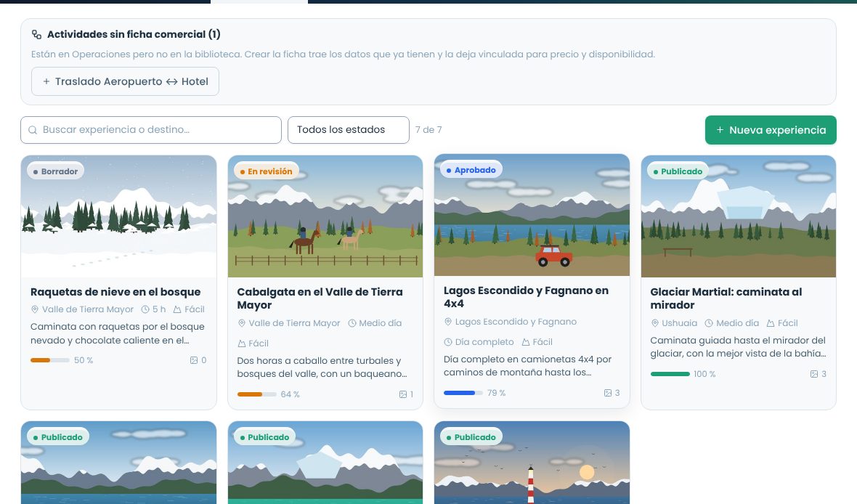Screen dimensions: 857x504
Task: Click the link icon beside Actividades sin ficha comercial
Action: 36,34
